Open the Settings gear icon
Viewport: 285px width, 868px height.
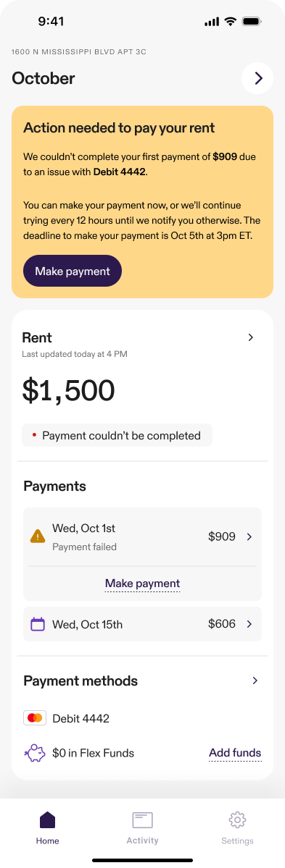[x=237, y=819]
